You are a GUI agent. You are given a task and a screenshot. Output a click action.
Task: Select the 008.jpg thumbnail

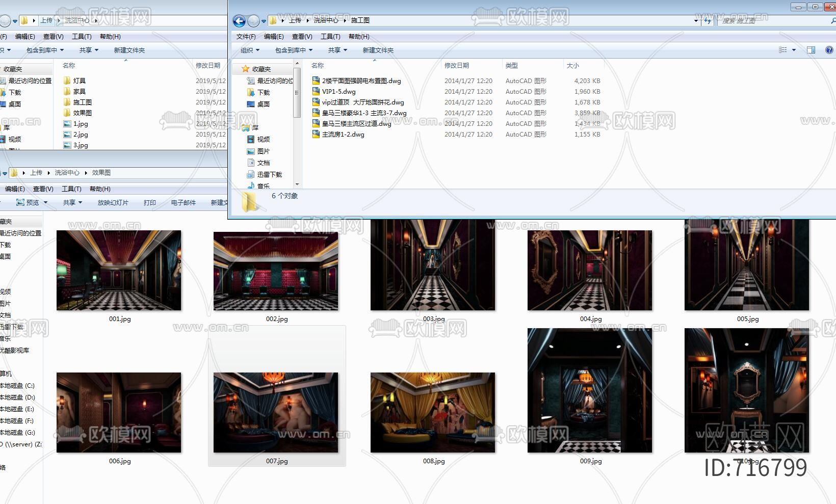433,412
